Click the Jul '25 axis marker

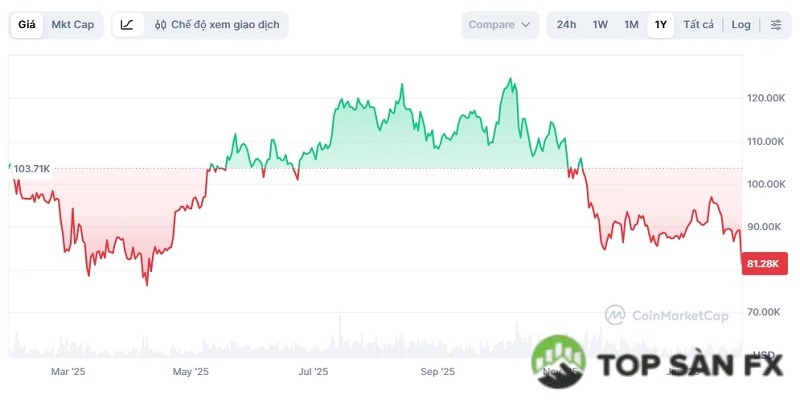(313, 372)
